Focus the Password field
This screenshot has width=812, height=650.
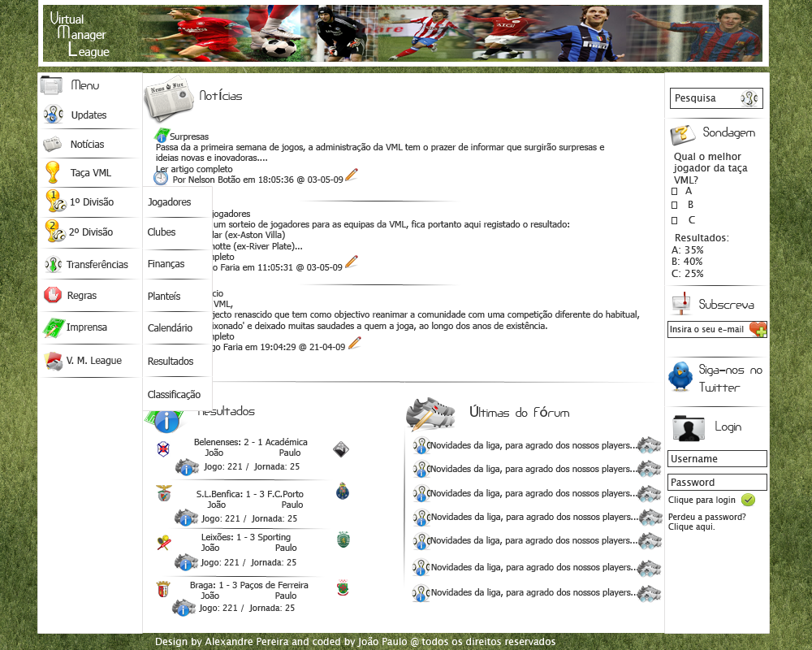coord(717,482)
